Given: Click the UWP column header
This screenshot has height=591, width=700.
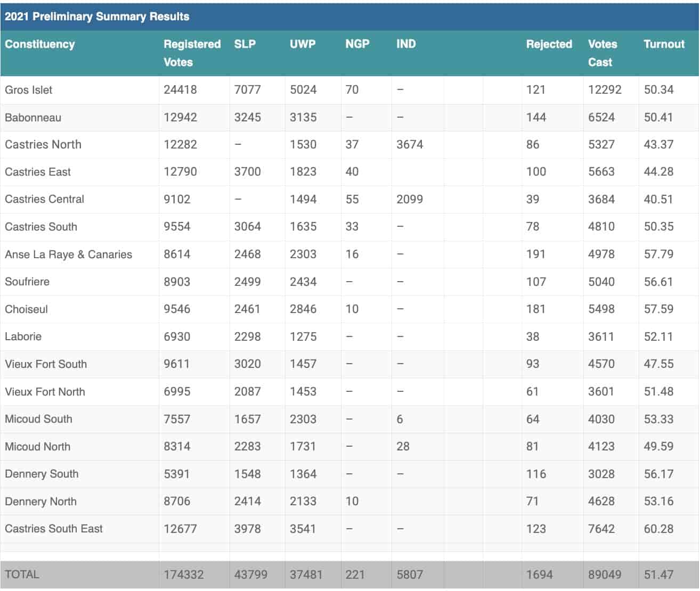Looking at the screenshot, I should point(303,44).
